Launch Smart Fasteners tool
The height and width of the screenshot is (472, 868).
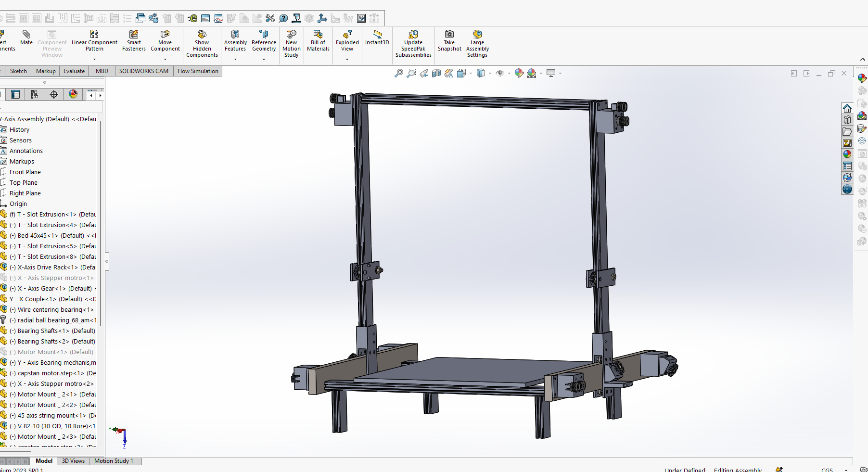tap(134, 40)
